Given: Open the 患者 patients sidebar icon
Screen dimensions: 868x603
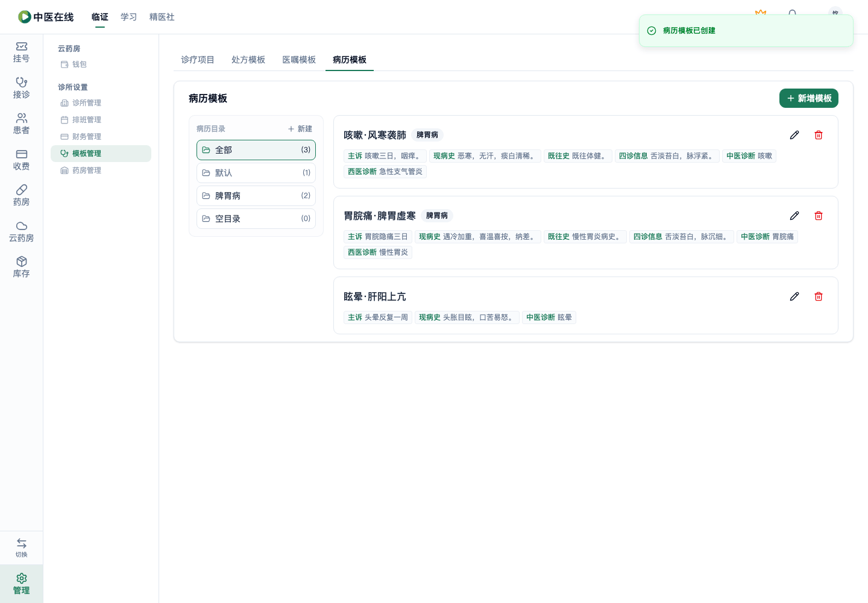Looking at the screenshot, I should (x=21, y=123).
